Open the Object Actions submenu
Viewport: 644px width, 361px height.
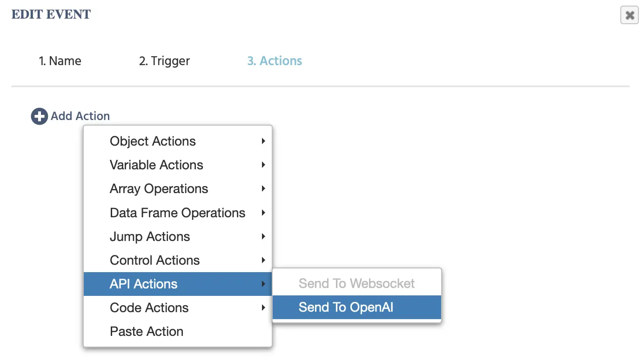[x=153, y=141]
